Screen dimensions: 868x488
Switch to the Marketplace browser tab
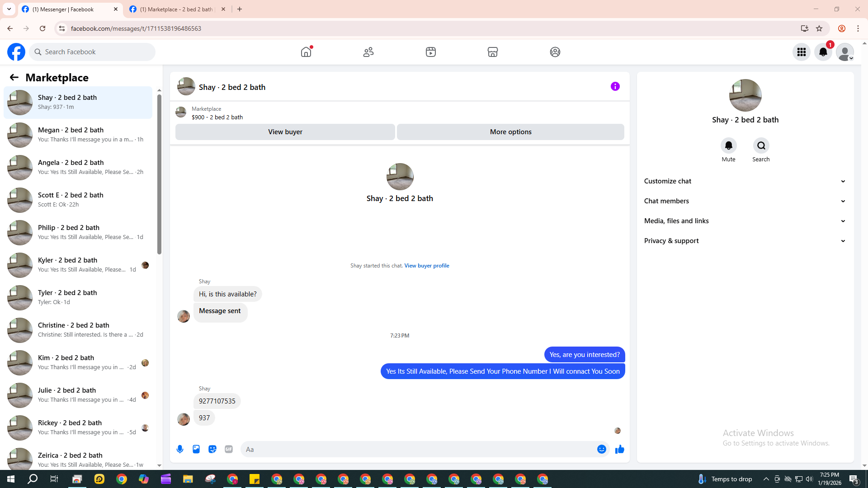176,9
